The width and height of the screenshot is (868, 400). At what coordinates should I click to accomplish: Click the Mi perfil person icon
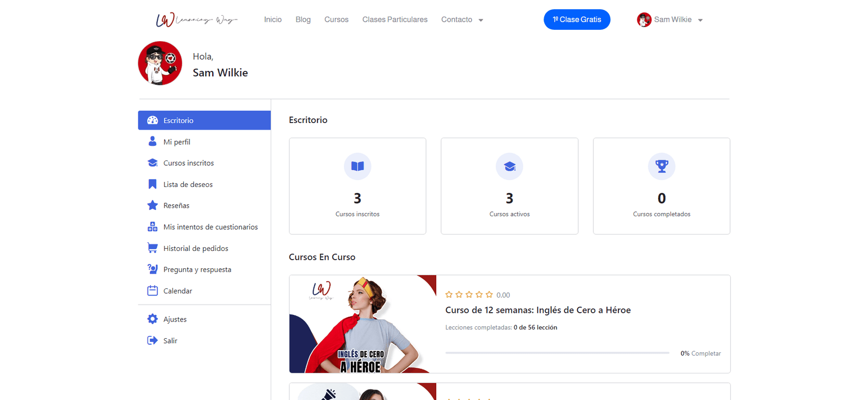point(152,141)
